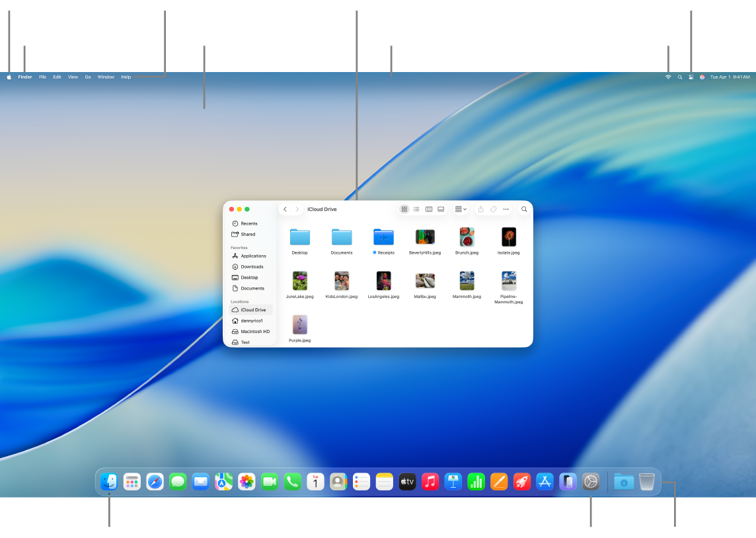
Task: Click the Tags button in Finder toolbar
Action: (x=493, y=210)
